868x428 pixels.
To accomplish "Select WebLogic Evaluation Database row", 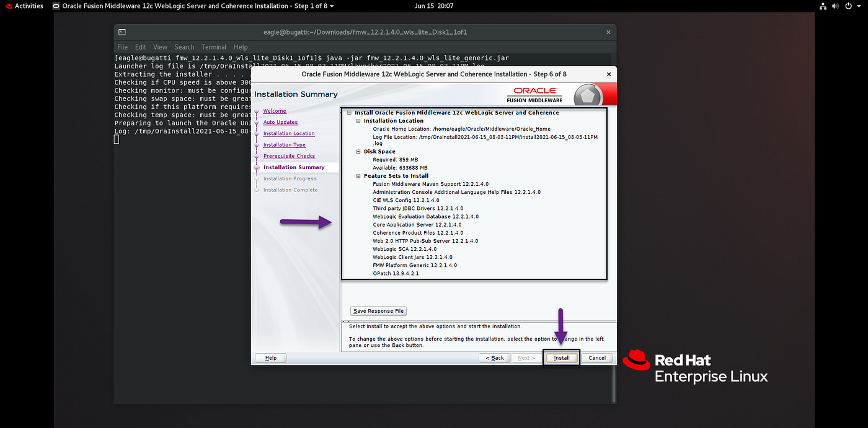I will point(425,217).
